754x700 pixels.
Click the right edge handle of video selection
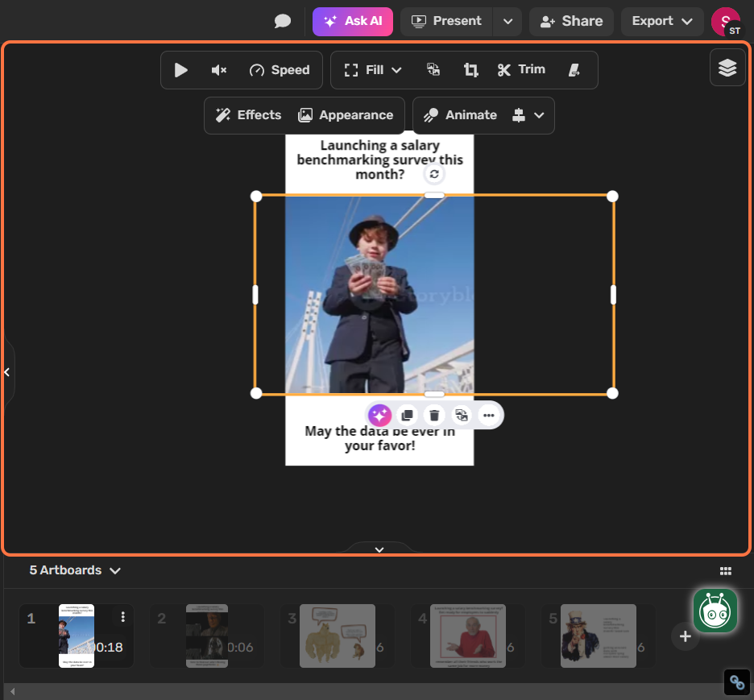pos(613,295)
